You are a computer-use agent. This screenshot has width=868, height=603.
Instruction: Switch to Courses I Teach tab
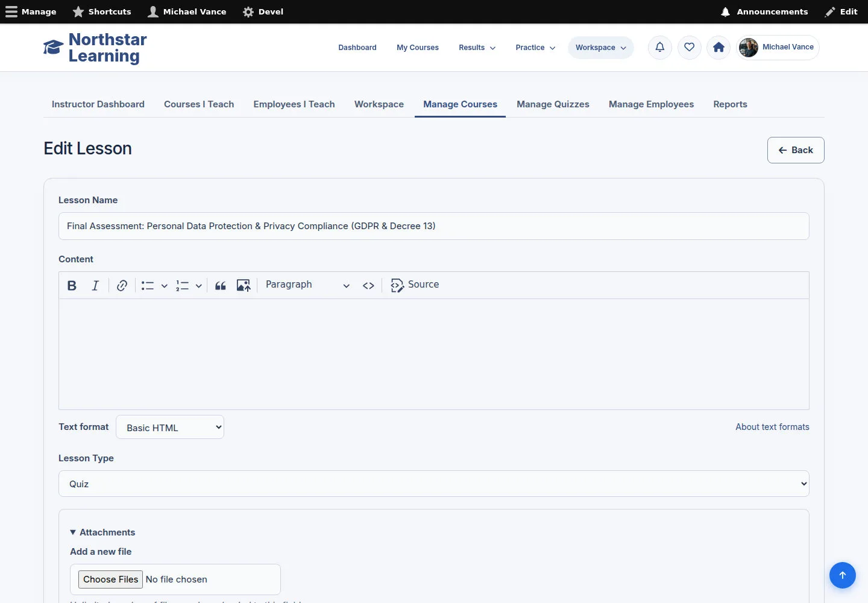click(199, 104)
